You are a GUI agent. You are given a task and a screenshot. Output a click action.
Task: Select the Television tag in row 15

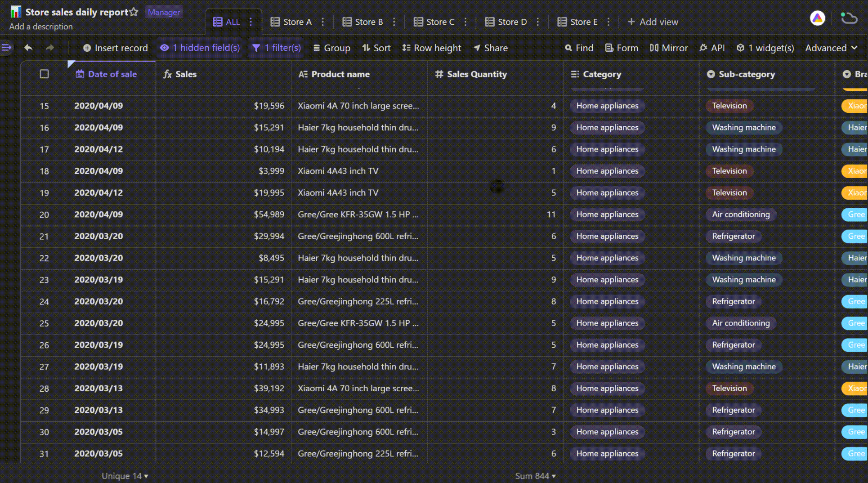(729, 106)
